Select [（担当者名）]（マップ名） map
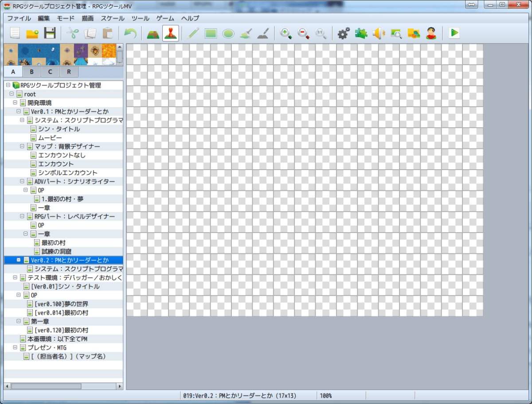Image resolution: width=532 pixels, height=404 pixels. pos(68,356)
